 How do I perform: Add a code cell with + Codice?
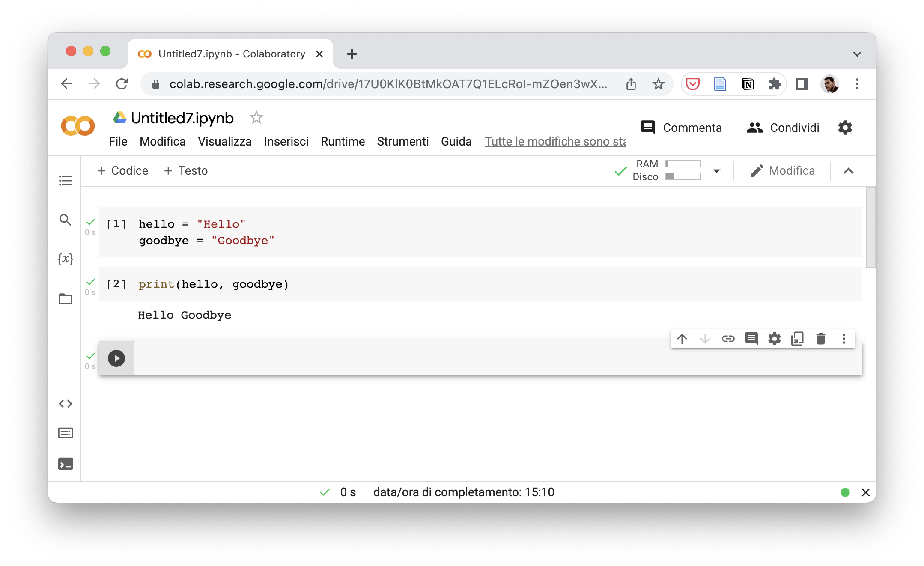pyautogui.click(x=122, y=171)
